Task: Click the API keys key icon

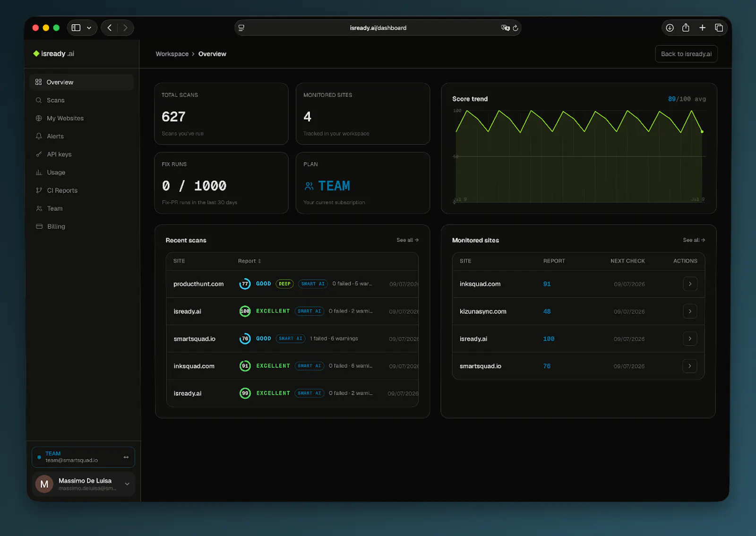Action: pyautogui.click(x=39, y=154)
